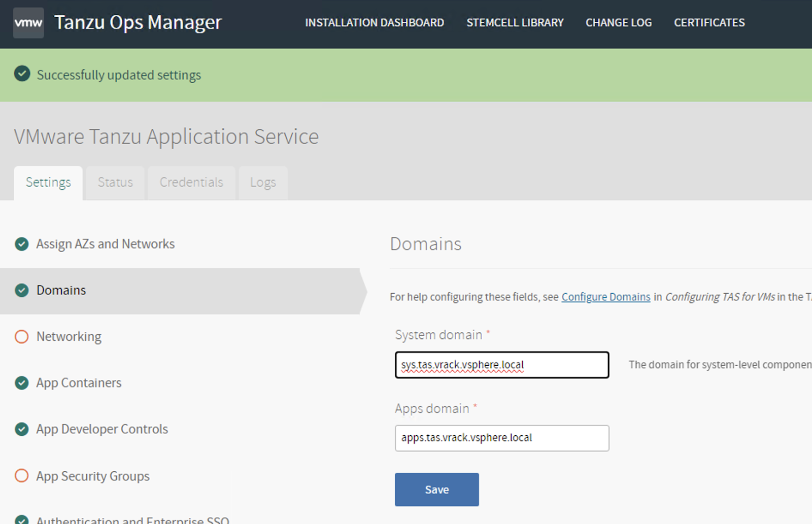The height and width of the screenshot is (524, 812).
Task: Click the VMware Tanzu Application Service heading
Action: tap(166, 136)
